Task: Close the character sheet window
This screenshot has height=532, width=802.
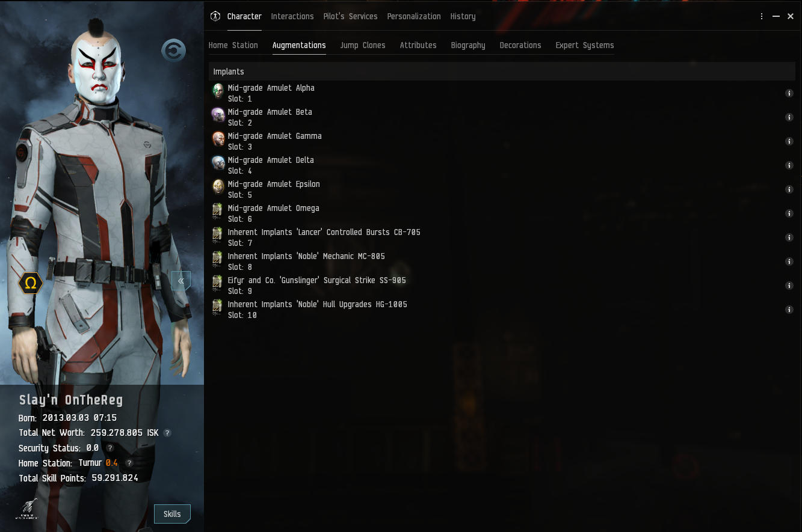Action: tap(791, 16)
